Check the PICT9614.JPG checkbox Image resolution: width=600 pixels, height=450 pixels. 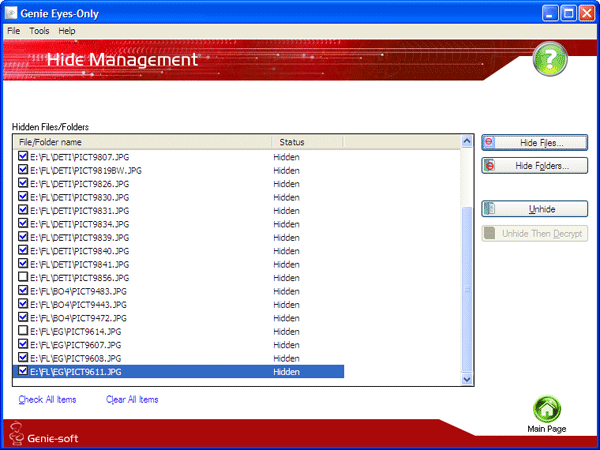(x=23, y=330)
